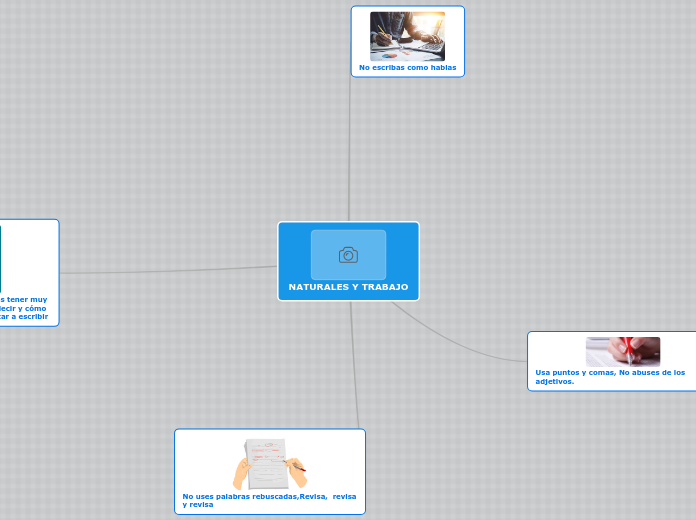Select the "NATURALES Y TRABAJO" title text

(x=348, y=287)
